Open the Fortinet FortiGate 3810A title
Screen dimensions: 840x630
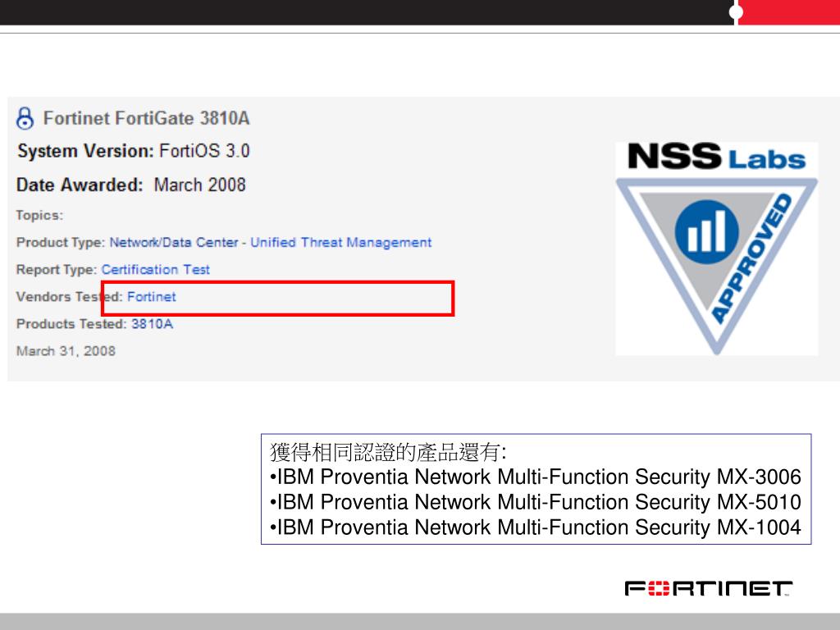146,118
